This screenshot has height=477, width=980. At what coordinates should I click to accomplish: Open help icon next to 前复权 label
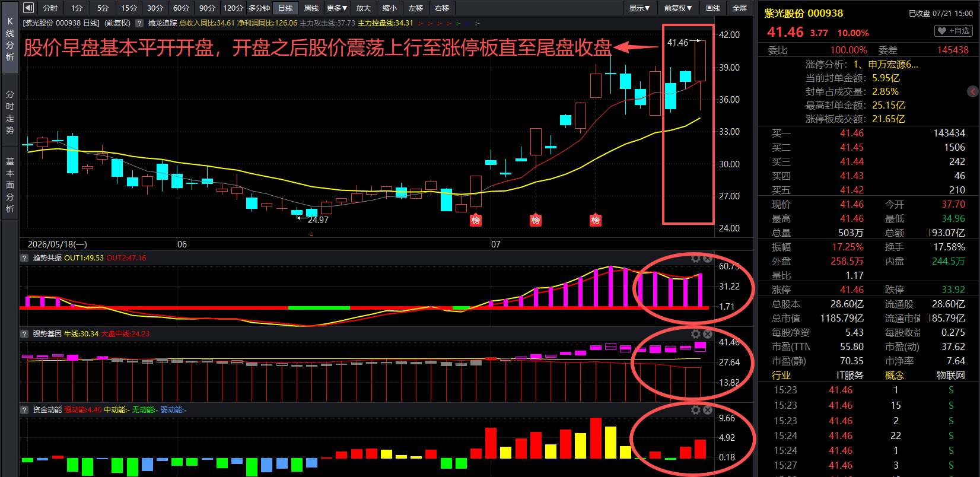(139, 23)
